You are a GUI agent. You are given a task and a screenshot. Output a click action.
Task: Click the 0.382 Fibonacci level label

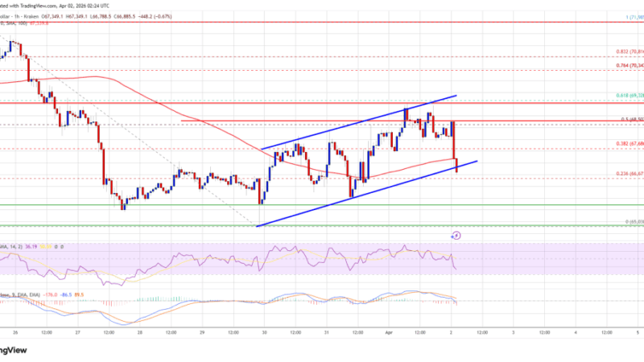pyautogui.click(x=630, y=144)
